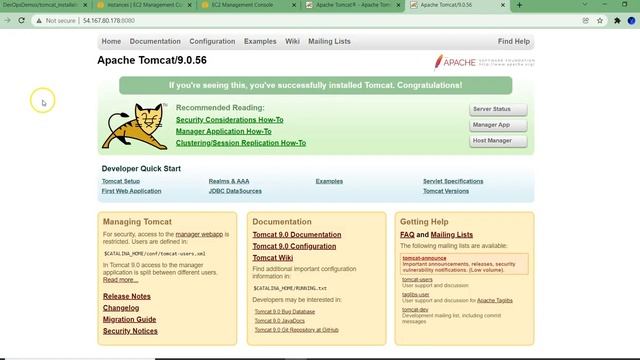Open First Web Application link
The height and width of the screenshot is (360, 640).
(131, 191)
